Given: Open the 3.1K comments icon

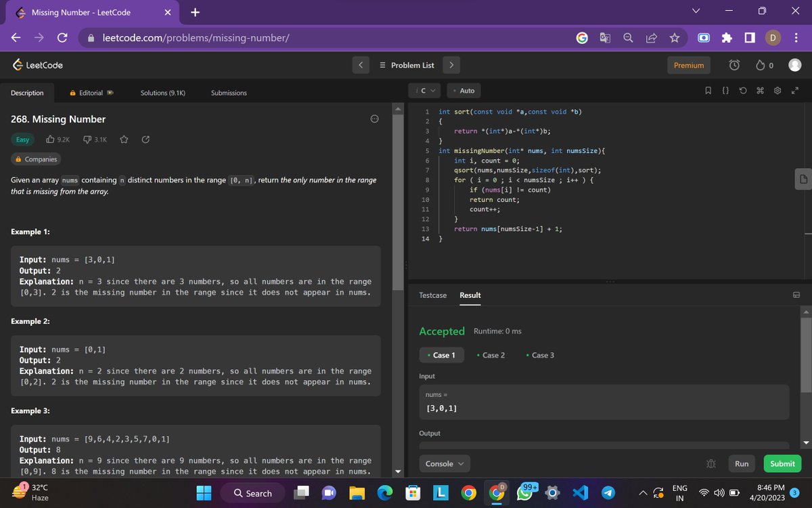Looking at the screenshot, I should [x=87, y=140].
